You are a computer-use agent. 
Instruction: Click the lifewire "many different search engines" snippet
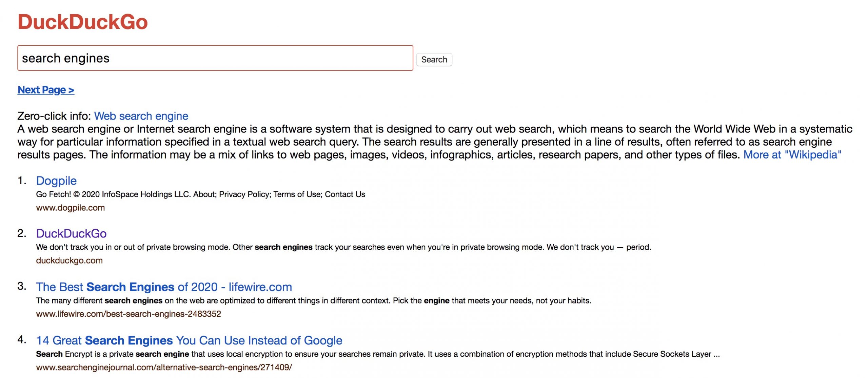tap(314, 301)
